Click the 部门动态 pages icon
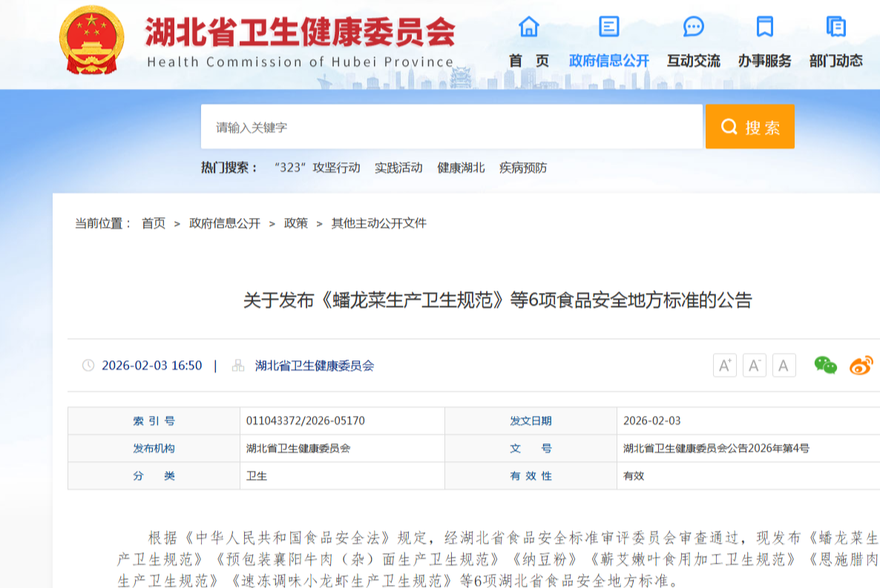The height and width of the screenshot is (588, 880). pyautogui.click(x=835, y=27)
